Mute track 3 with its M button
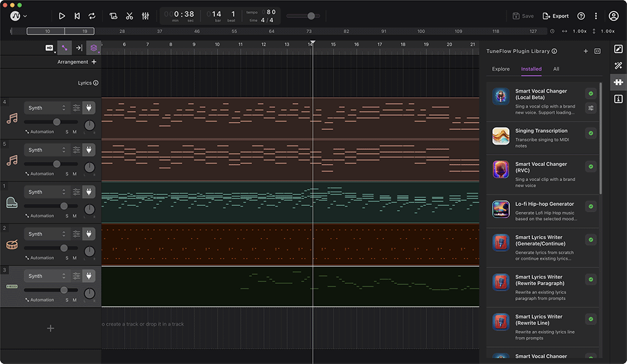This screenshot has height=364, width=627. pos(75,300)
